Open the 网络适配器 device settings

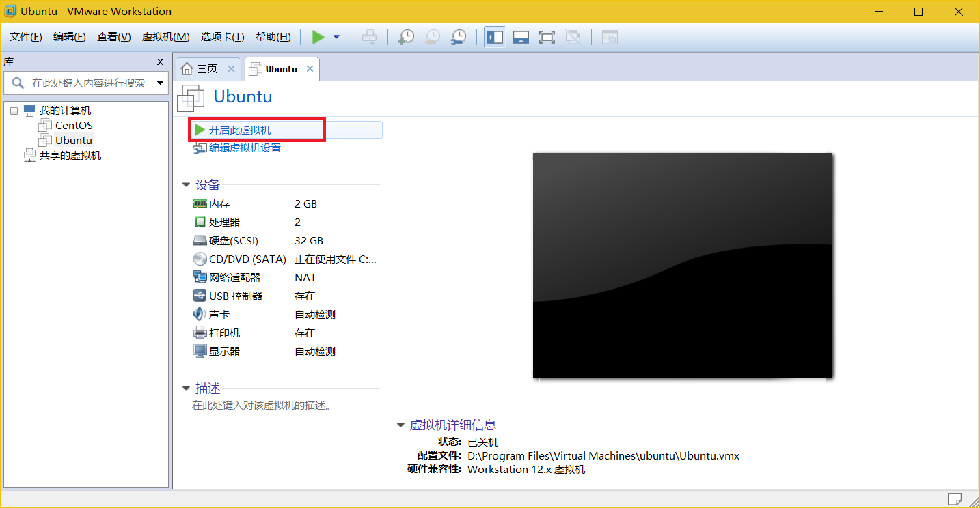pyautogui.click(x=234, y=278)
